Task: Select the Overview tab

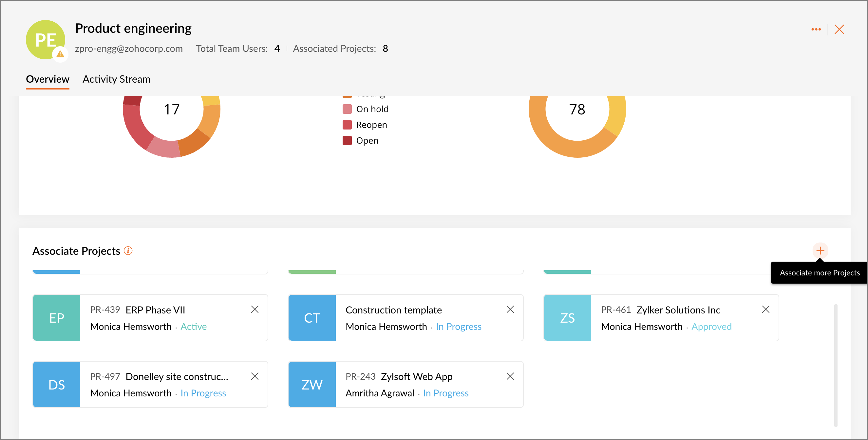Action: (47, 79)
